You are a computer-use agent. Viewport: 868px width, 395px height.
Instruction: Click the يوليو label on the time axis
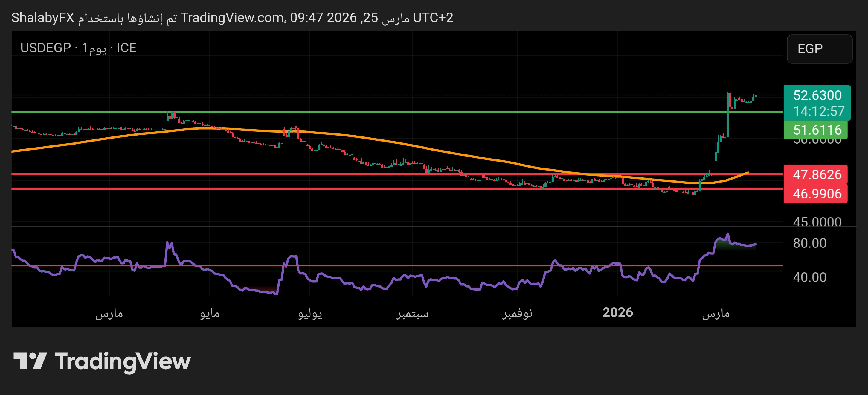pos(310,313)
